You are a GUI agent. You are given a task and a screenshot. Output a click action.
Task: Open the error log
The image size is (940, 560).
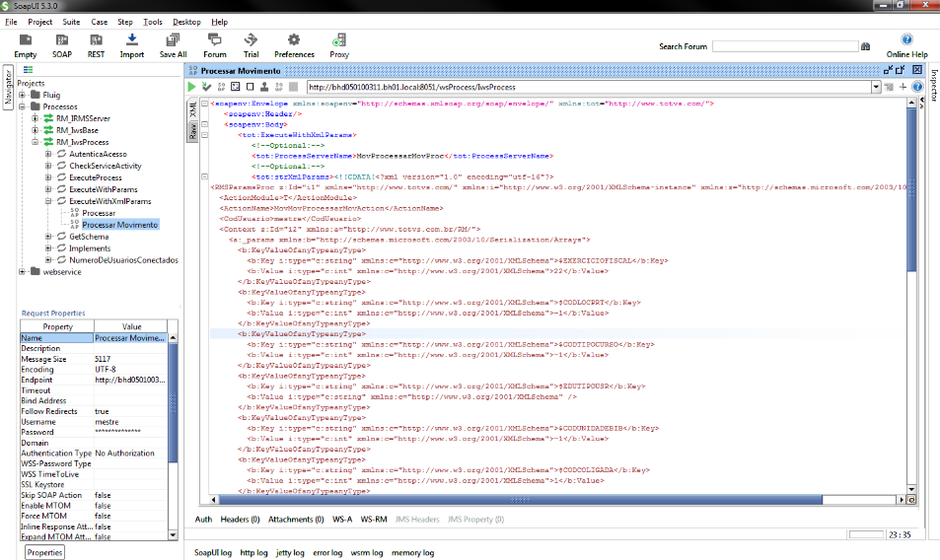(x=327, y=553)
